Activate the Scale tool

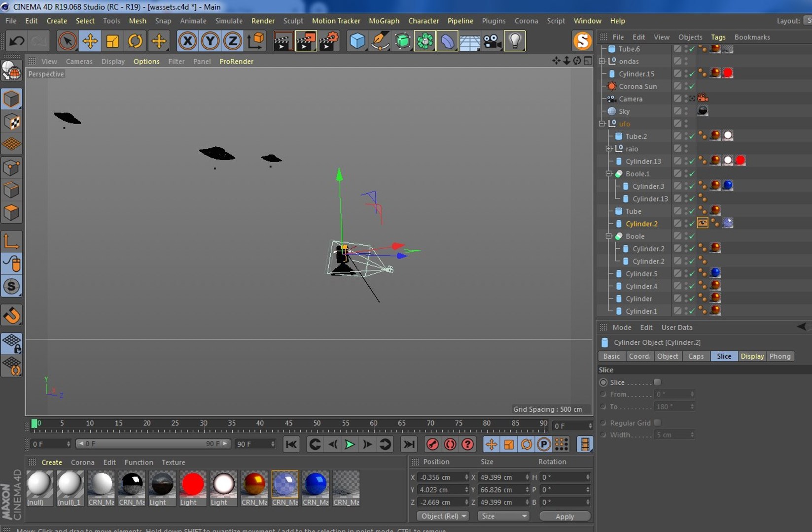coord(112,41)
